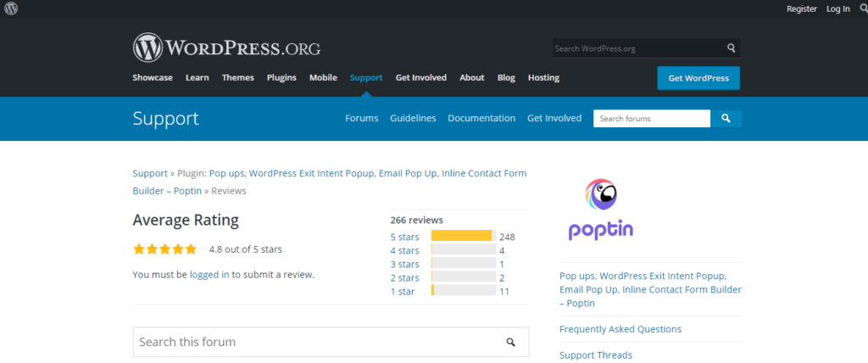This screenshot has width=868, height=363.
Task: Filter reviews by 4 stars
Action: pyautogui.click(x=404, y=250)
